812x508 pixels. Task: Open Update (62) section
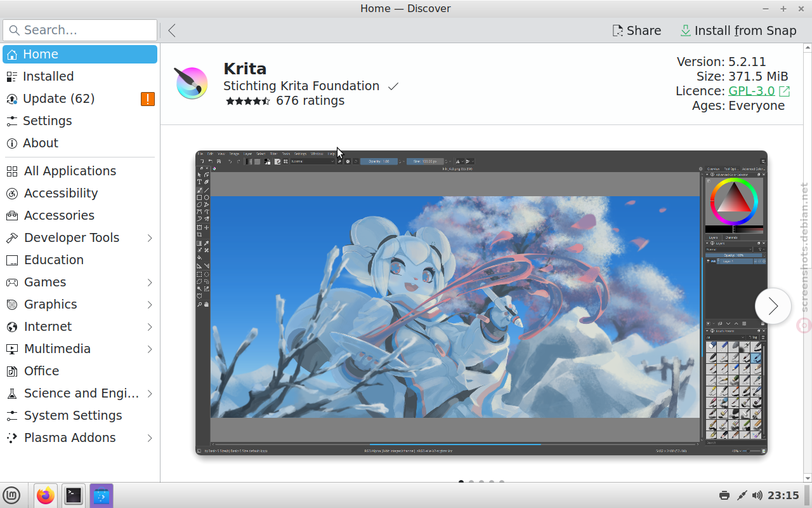tap(80, 98)
